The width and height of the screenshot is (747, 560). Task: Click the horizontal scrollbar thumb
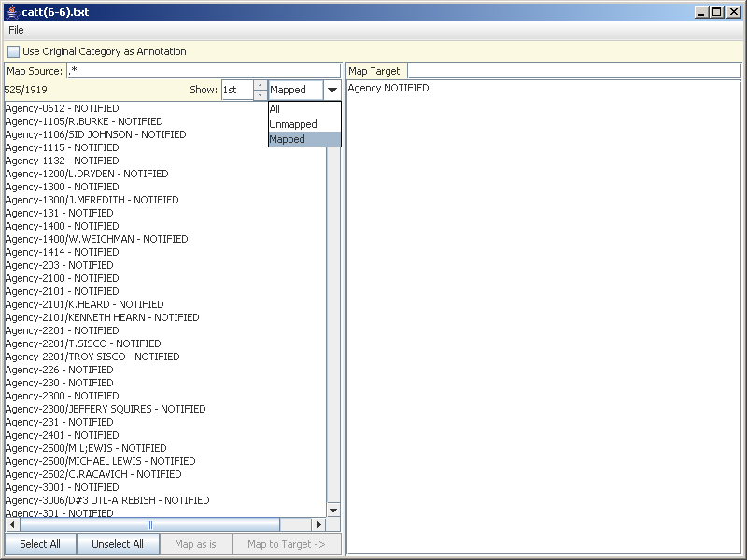pos(149,525)
